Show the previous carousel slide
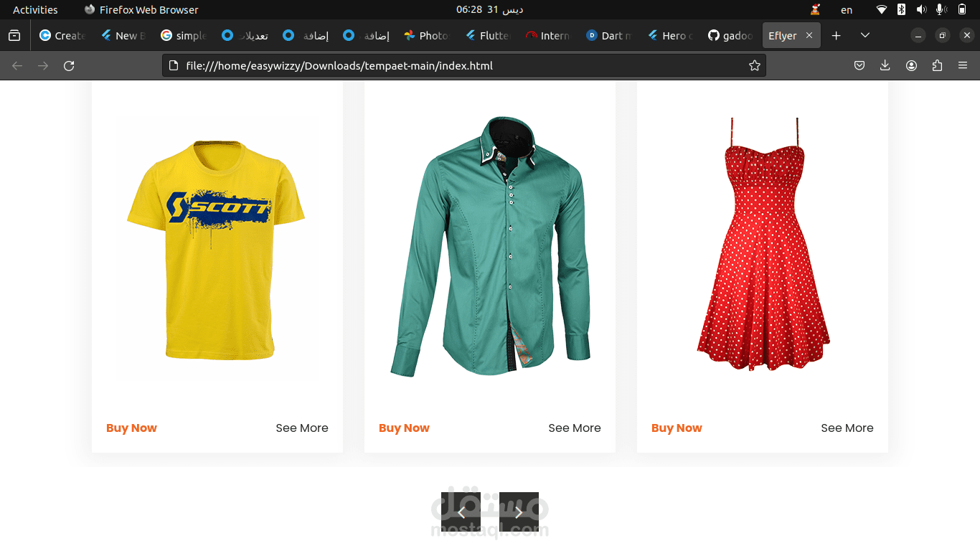 [461, 512]
